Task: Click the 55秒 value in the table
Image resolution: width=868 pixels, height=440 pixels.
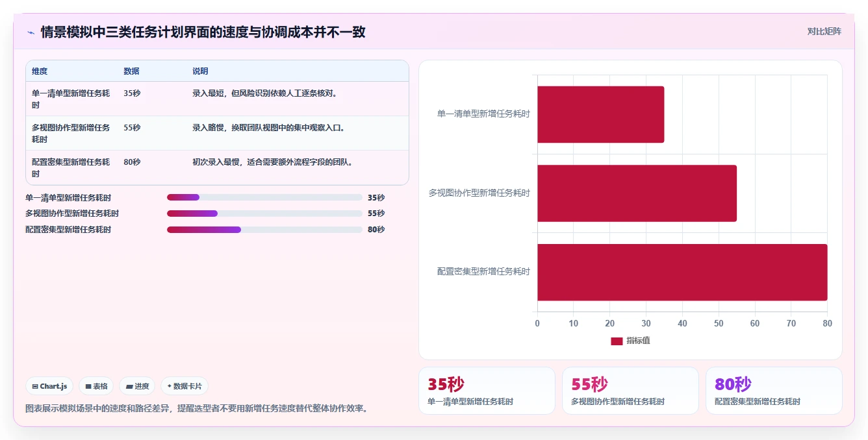Action: (x=132, y=127)
